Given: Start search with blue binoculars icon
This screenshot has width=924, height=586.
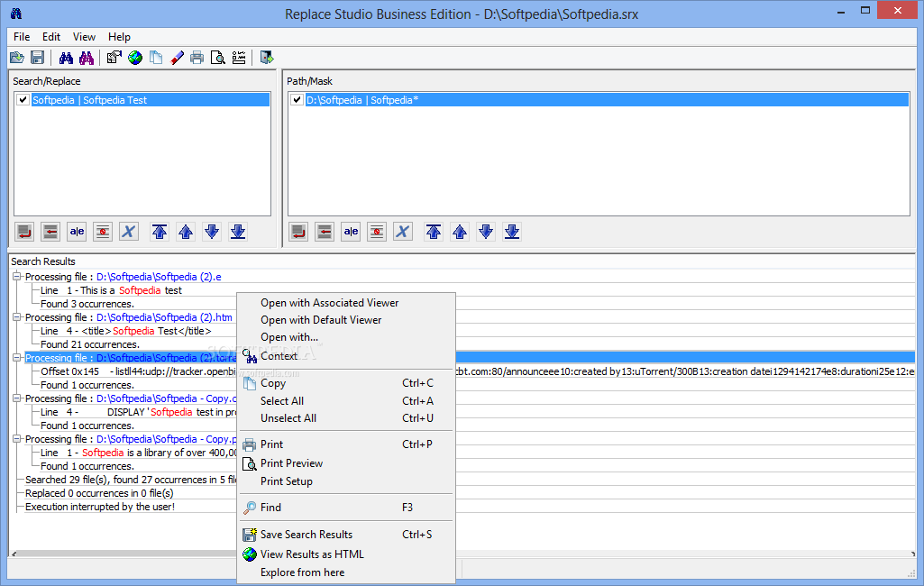Looking at the screenshot, I should (x=66, y=58).
